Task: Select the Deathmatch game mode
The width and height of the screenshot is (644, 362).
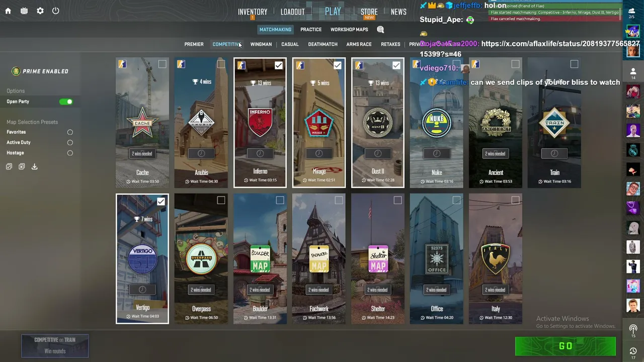Action: (x=323, y=44)
